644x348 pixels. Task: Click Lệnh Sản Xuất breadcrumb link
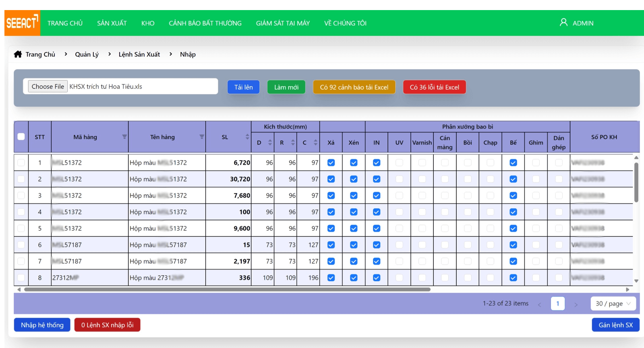[x=139, y=54]
